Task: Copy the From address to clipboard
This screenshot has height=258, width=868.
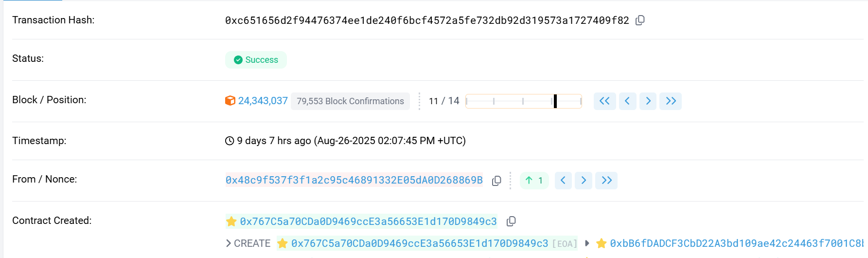Action: tap(496, 181)
